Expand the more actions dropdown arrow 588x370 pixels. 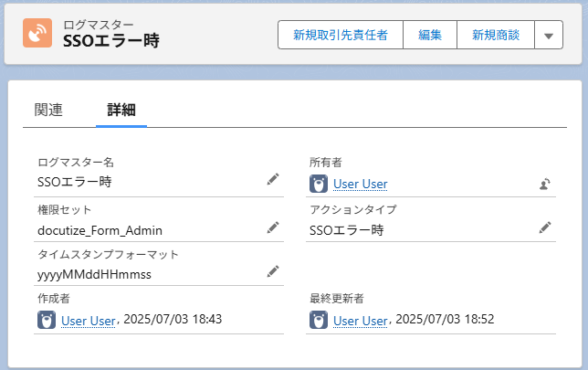548,36
